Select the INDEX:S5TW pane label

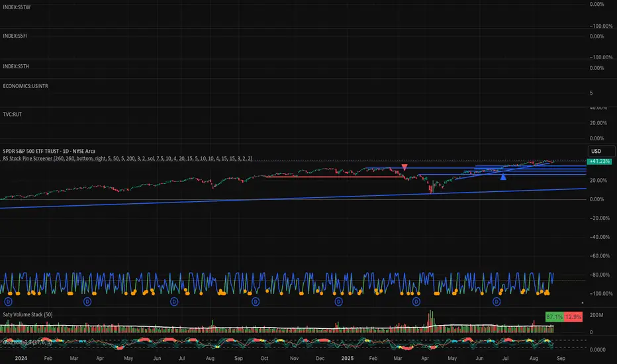pyautogui.click(x=17, y=7)
